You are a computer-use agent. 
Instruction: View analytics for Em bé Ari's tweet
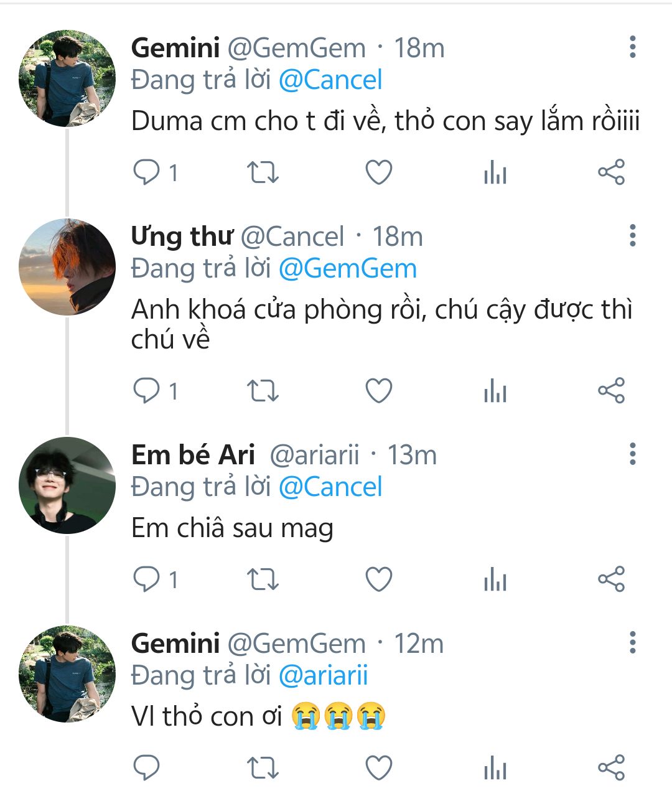click(495, 579)
